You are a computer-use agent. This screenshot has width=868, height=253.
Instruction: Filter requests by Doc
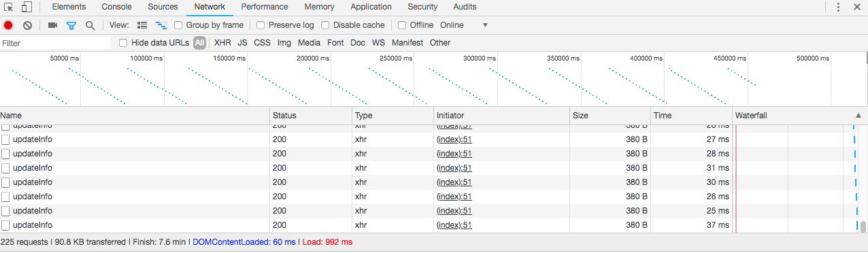[x=358, y=43]
